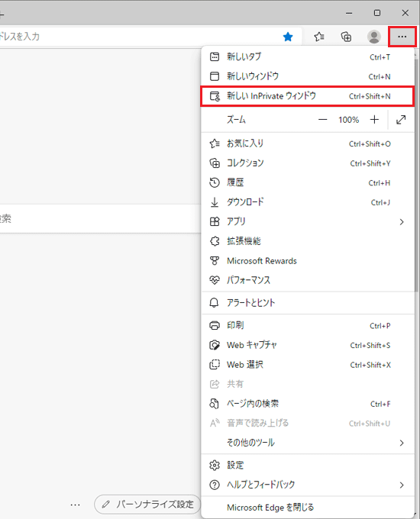The height and width of the screenshot is (519, 420).
Task: Open コレクション from the menu
Action: click(x=308, y=163)
